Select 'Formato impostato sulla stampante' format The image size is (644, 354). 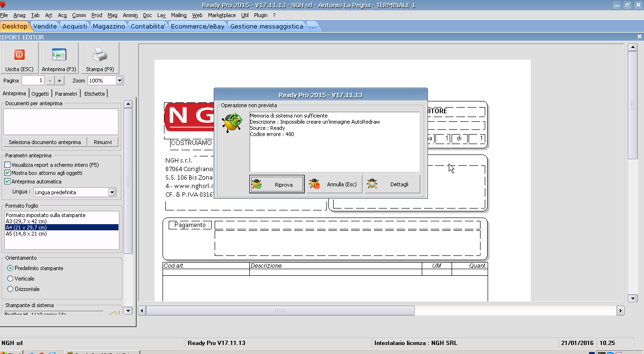click(62, 215)
